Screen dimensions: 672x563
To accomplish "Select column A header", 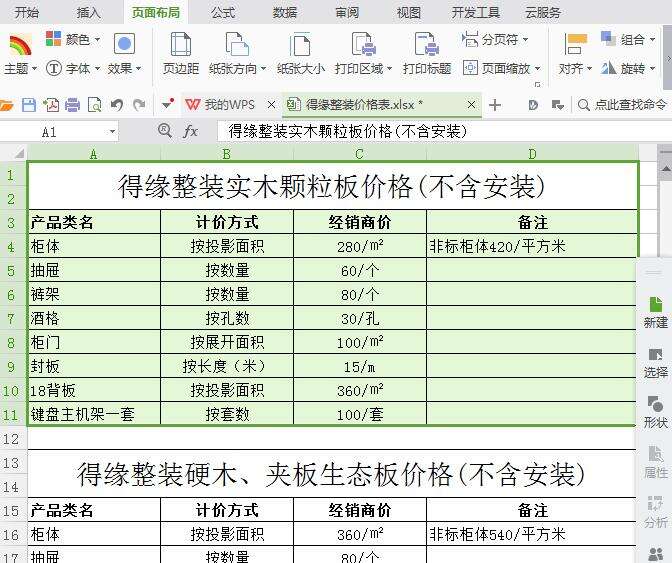I will (94, 153).
